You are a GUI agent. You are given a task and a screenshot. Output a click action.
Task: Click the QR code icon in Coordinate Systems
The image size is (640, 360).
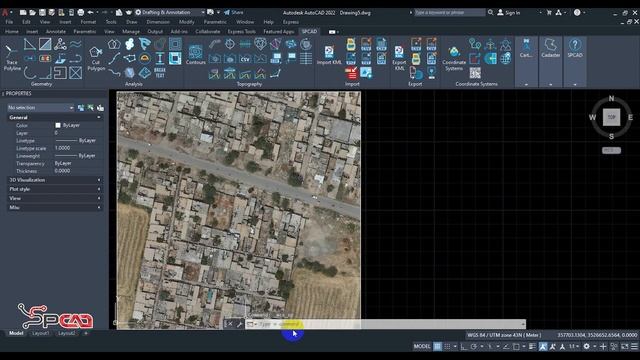pyautogui.click(x=475, y=73)
